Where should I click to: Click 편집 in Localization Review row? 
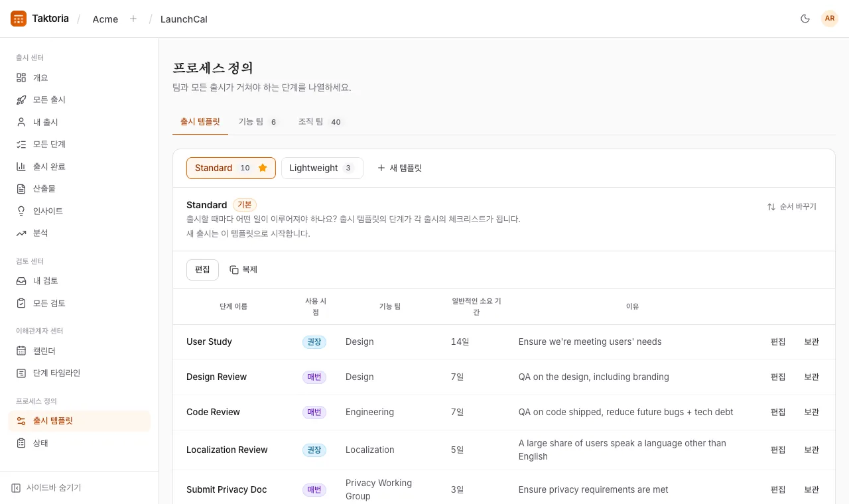[778, 450]
